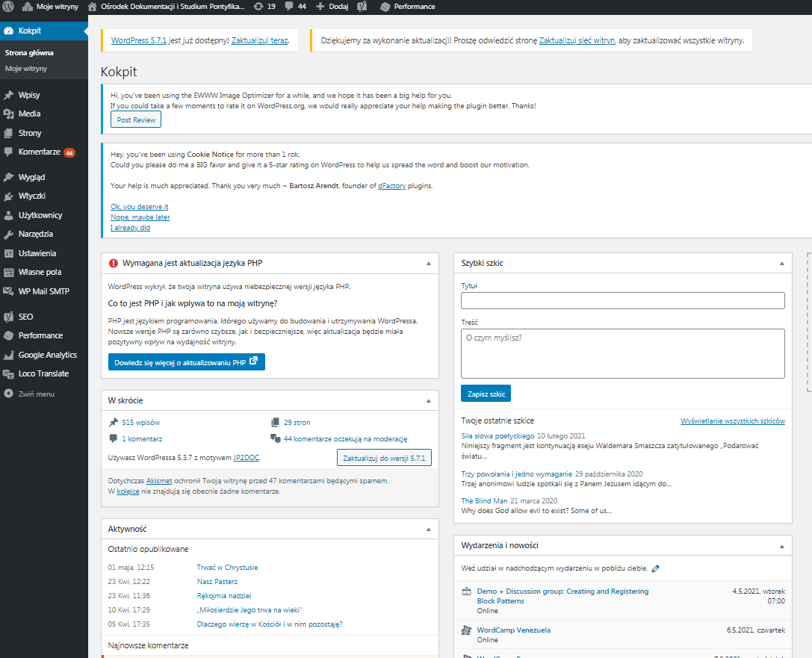Open Google Analytics chart icon in sidebar
This screenshot has width=812, height=658.
tap(8, 355)
